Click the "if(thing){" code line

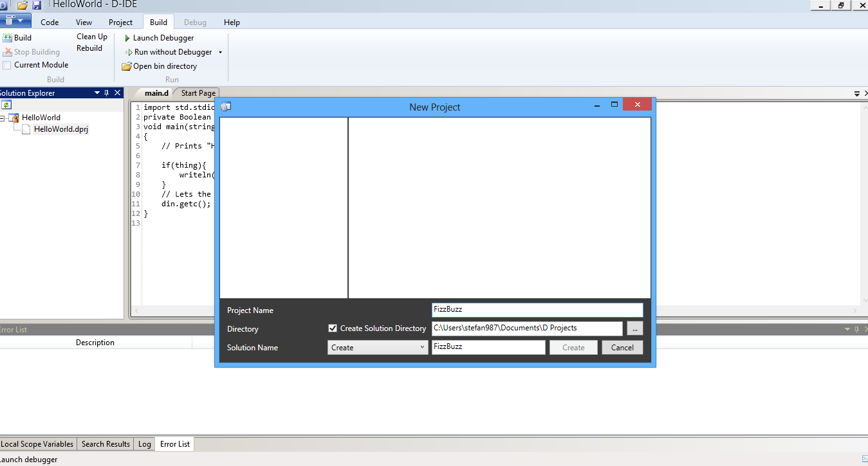click(183, 165)
